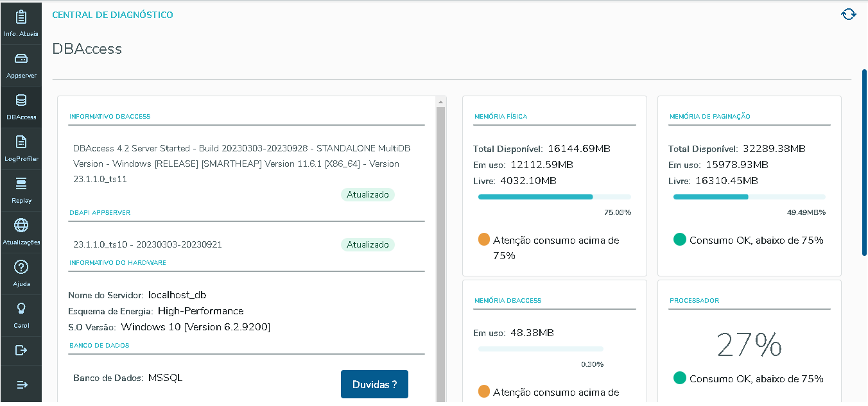Click Atualizado badge beside 23.1.1.0_ts10
The height and width of the screenshot is (406, 868).
(368, 244)
